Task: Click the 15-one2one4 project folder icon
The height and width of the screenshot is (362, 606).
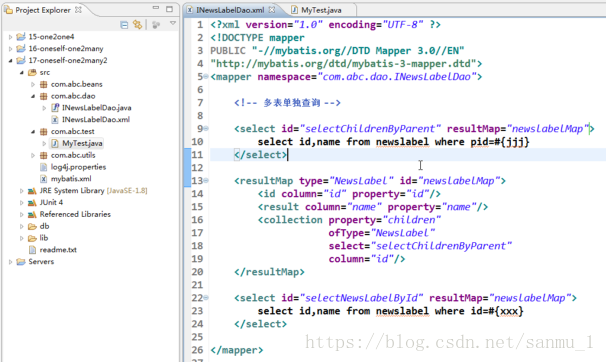Action: (21, 37)
